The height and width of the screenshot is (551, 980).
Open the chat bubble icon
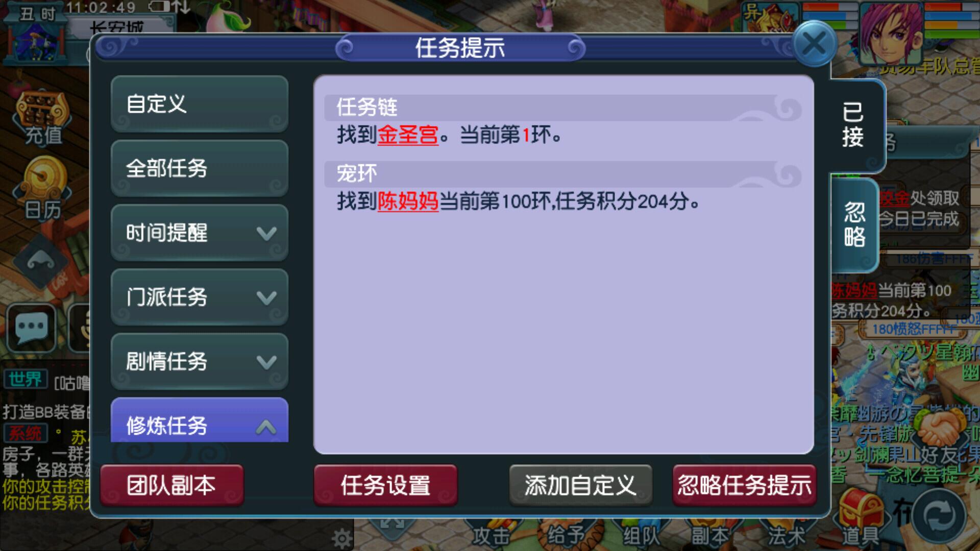tap(32, 328)
